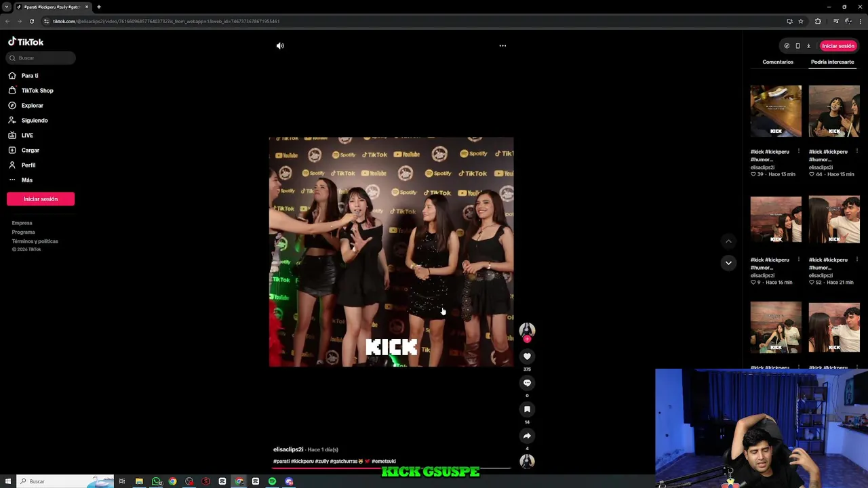Viewport: 868px width, 488px height.
Task: Save the video using the bookmark icon
Action: 527,409
